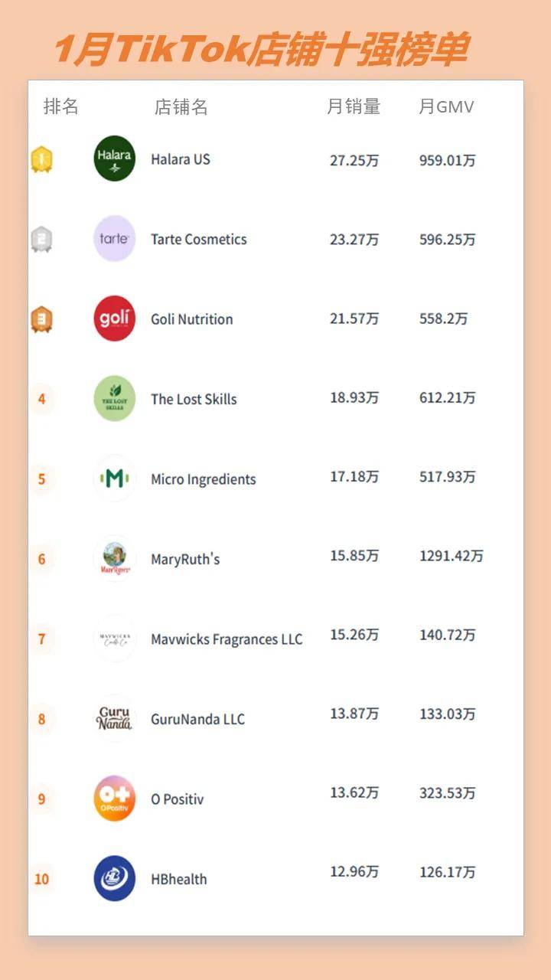
Task: Select the MaryRuth's store logo
Action: point(115,558)
